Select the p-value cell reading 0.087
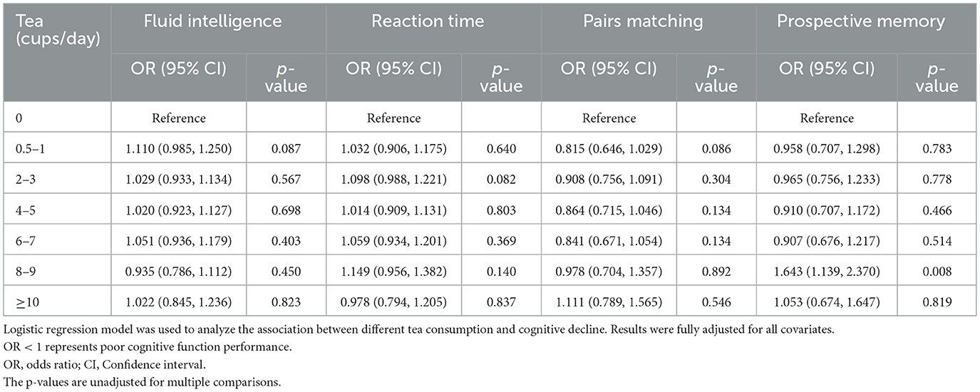 [287, 150]
